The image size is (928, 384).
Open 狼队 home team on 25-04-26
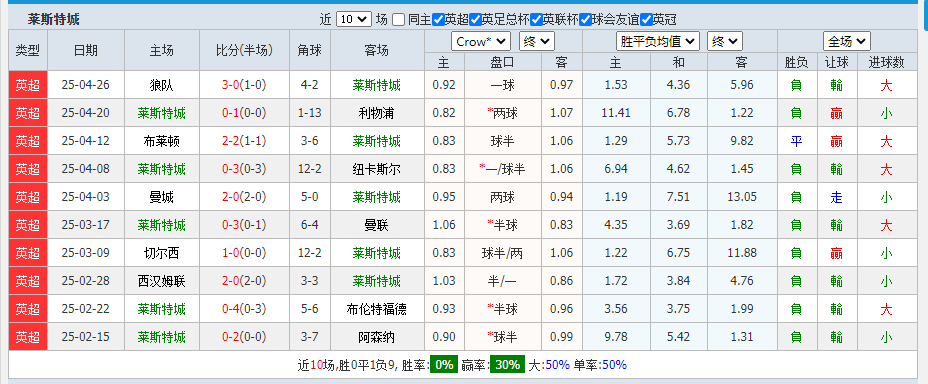[x=162, y=85]
